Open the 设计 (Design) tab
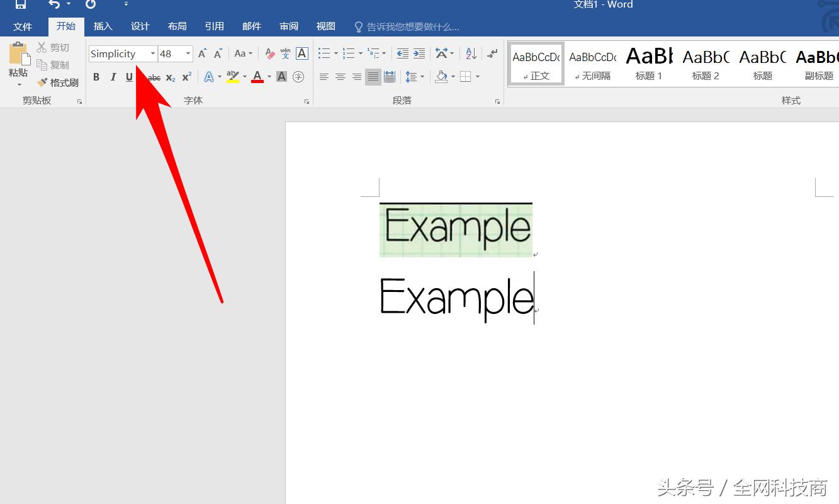839x504 pixels. tap(140, 26)
